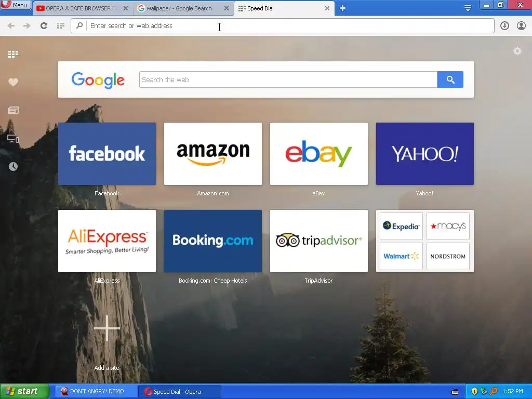Open the TripAdvisor speed dial tile
Screen dimensions: 532x399
coord(318,241)
